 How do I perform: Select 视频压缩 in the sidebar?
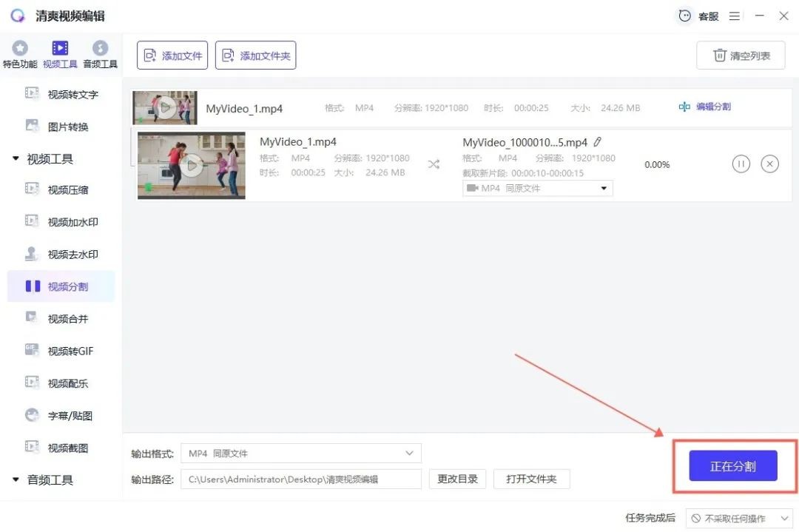[67, 190]
